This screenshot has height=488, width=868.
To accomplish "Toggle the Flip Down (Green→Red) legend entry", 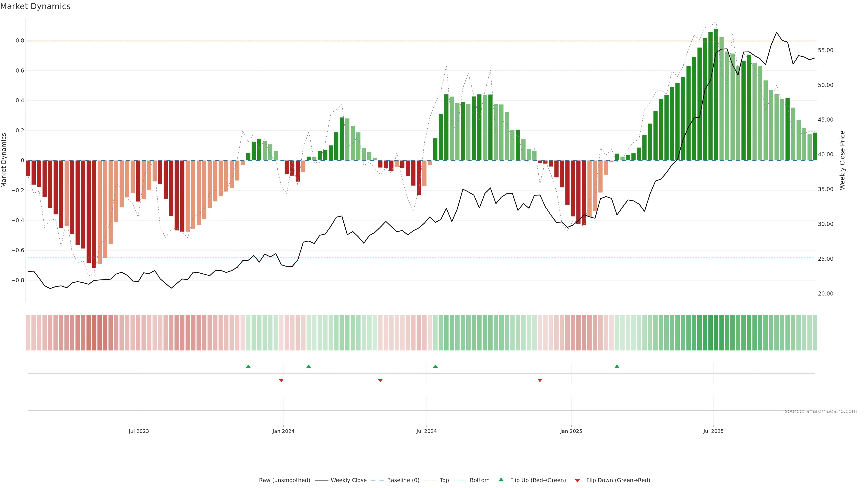I will coord(618,480).
